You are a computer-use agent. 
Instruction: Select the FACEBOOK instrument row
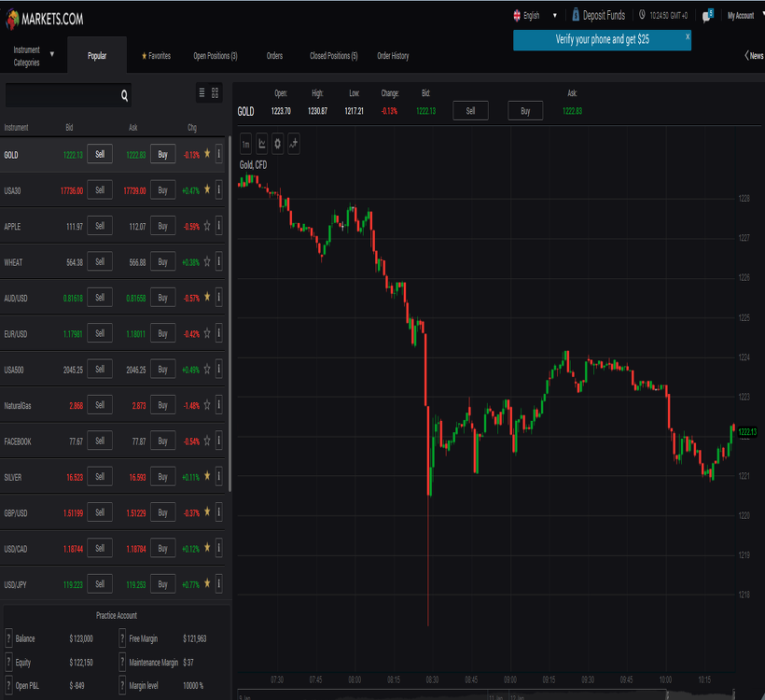click(x=112, y=441)
